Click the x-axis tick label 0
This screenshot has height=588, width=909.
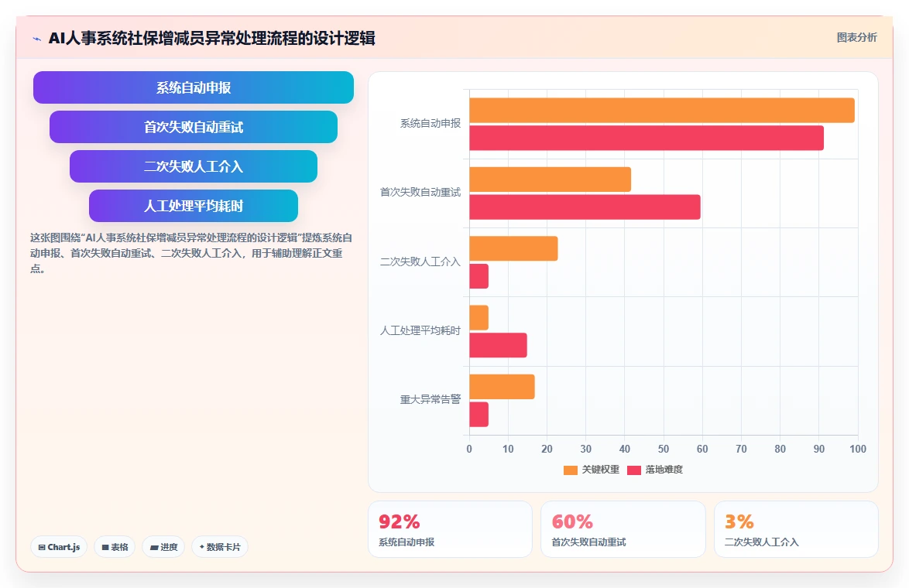click(469, 449)
